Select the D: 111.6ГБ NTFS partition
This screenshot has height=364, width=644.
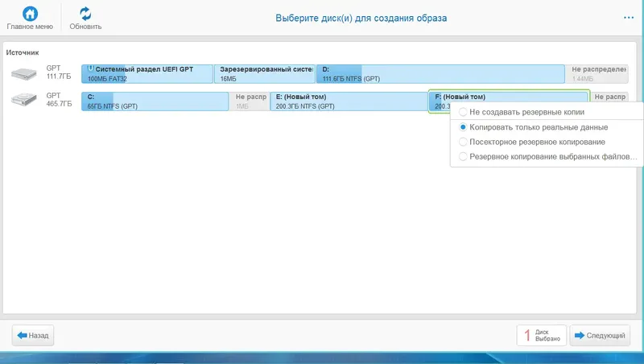440,74
